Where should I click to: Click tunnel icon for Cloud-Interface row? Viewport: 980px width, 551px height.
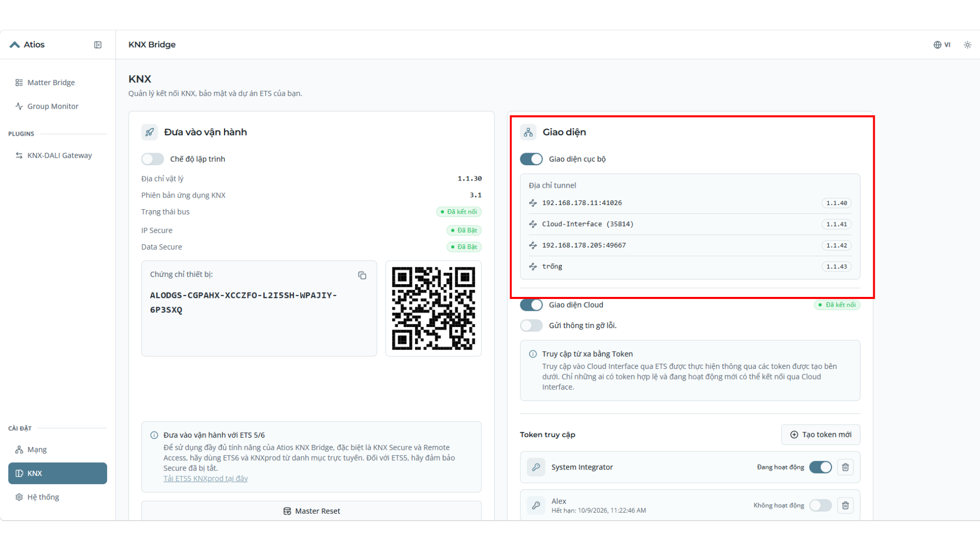(533, 224)
